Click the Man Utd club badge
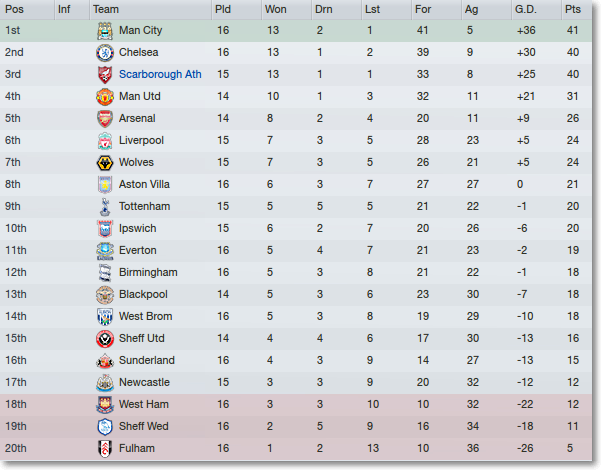601x470 pixels. (105, 97)
